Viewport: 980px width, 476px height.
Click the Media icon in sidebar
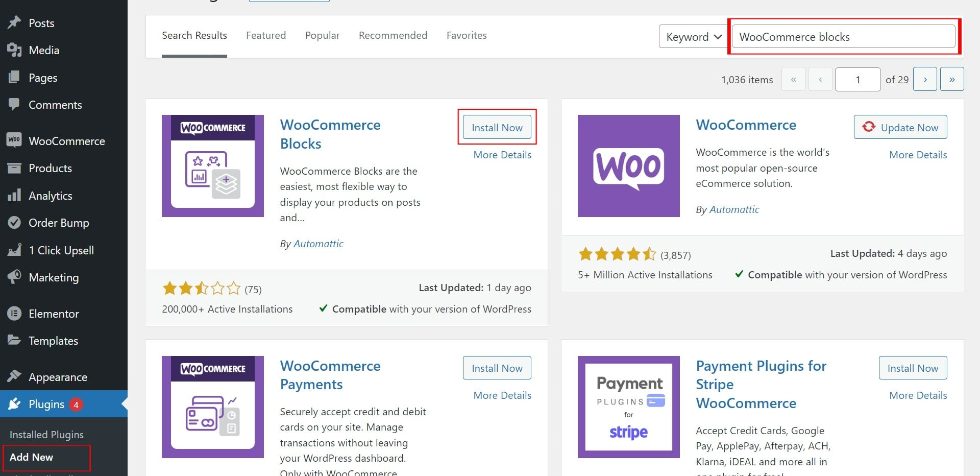point(14,50)
